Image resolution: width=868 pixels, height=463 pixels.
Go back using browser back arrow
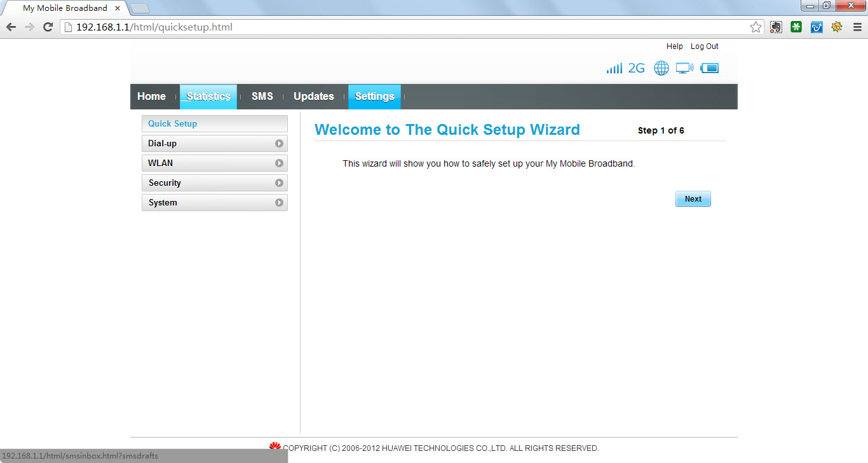pos(11,27)
